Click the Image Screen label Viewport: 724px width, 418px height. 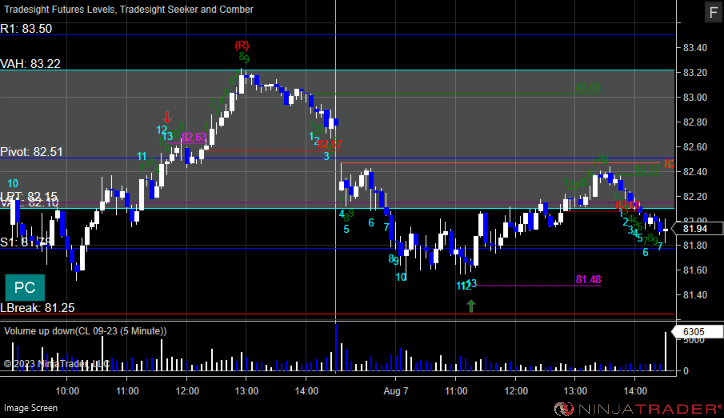(x=31, y=408)
